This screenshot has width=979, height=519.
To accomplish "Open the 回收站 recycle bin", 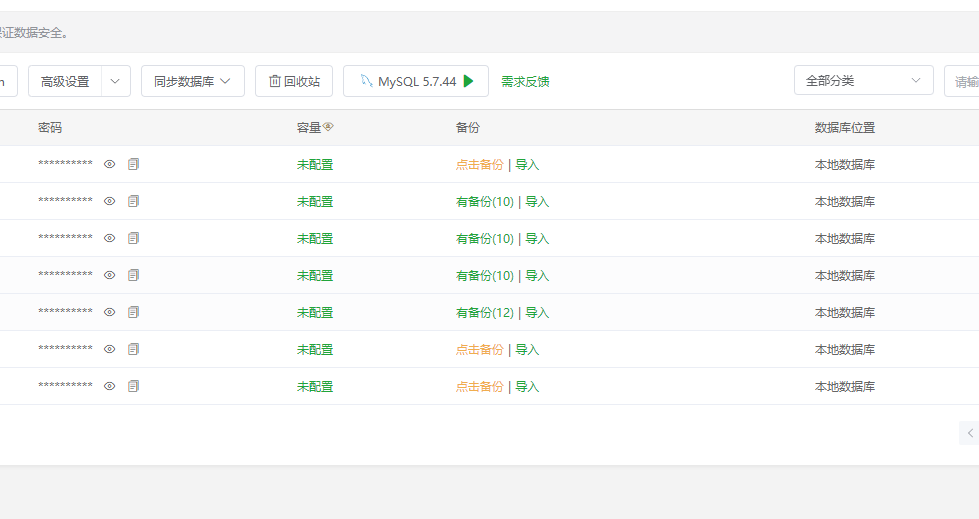I will (294, 81).
